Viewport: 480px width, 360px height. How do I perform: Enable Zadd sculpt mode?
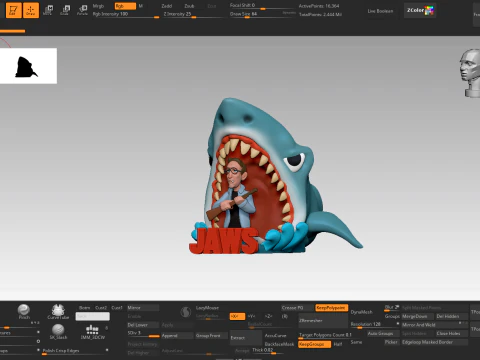pyautogui.click(x=167, y=6)
